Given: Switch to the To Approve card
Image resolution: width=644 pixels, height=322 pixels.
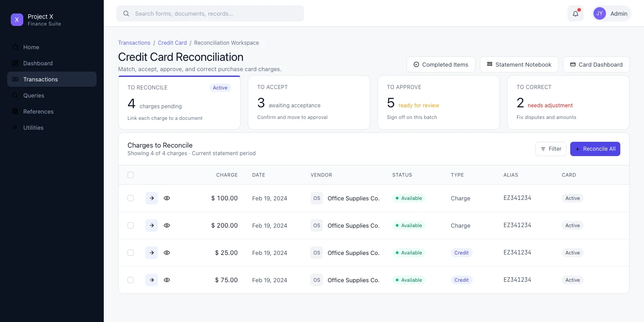Looking at the screenshot, I should [439, 102].
